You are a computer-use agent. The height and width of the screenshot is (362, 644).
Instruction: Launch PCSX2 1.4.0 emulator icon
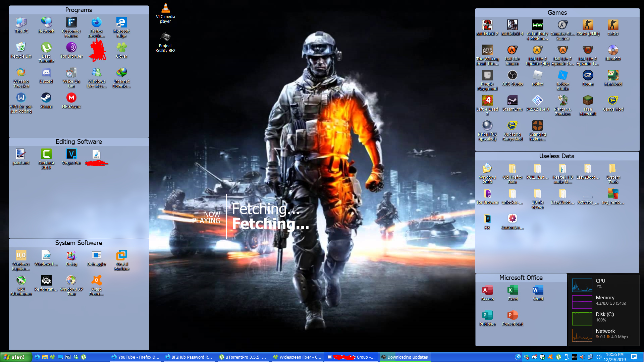[538, 103]
